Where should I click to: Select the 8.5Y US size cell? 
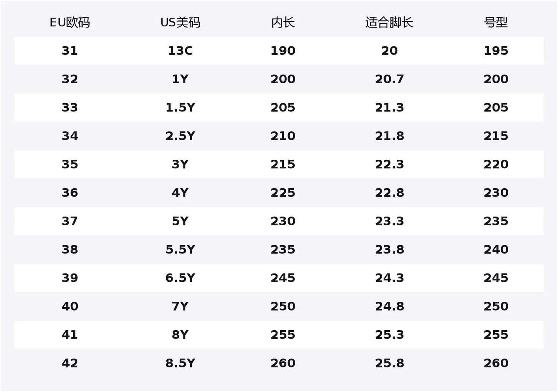(180, 363)
